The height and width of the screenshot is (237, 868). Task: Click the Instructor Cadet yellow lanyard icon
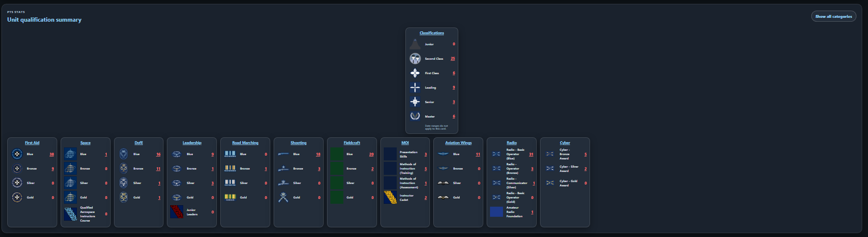[x=390, y=197]
